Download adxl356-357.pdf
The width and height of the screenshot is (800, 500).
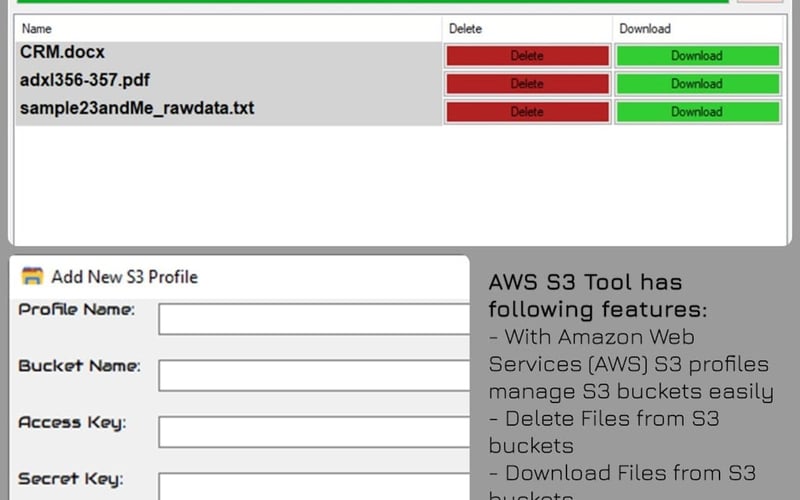697,84
